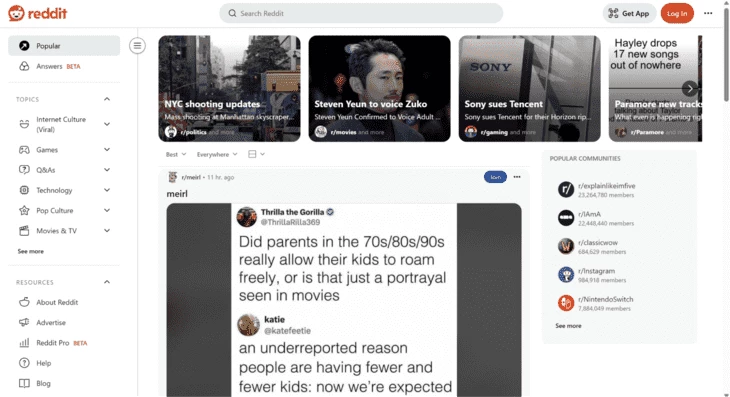Open the r/NintendoSwitch community link
Viewport: 730px width, 397px height.
[606, 299]
